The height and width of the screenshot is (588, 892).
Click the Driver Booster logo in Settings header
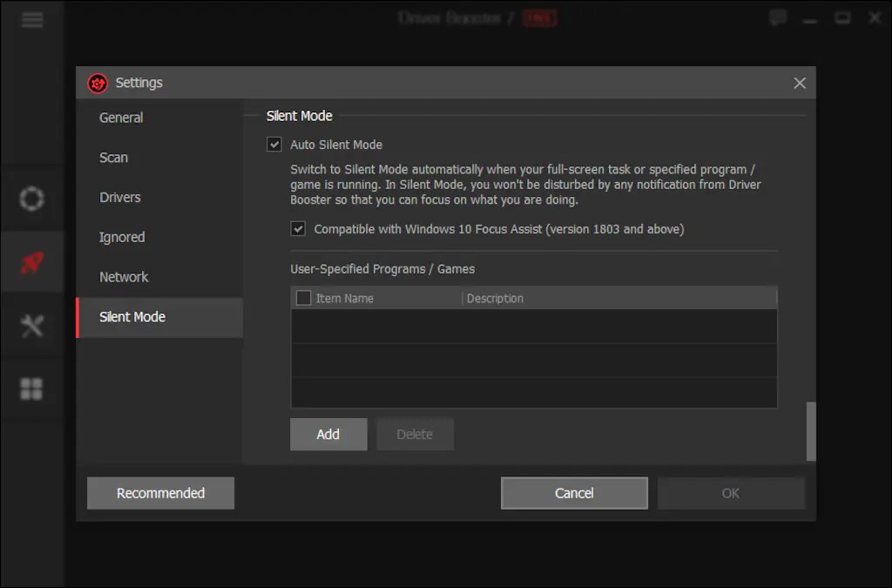pyautogui.click(x=98, y=83)
